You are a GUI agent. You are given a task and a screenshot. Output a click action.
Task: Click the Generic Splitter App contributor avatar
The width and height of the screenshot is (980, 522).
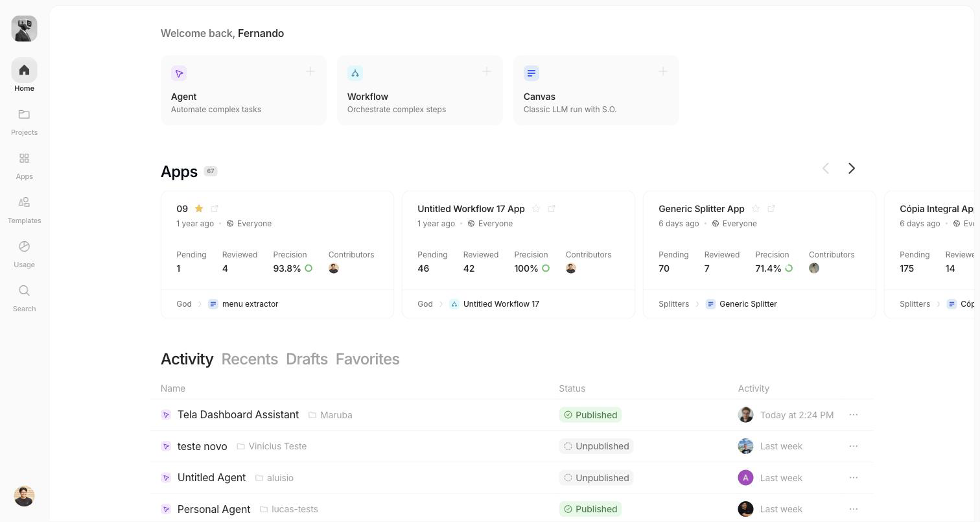click(814, 268)
